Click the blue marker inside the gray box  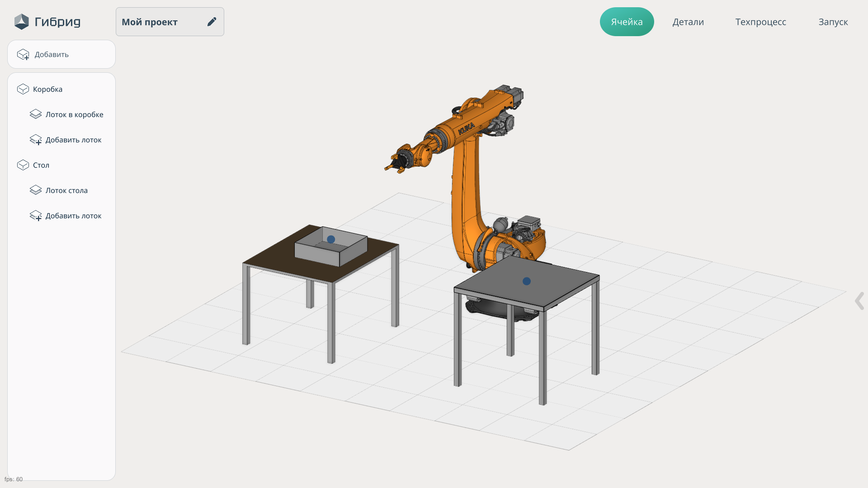pos(331,239)
